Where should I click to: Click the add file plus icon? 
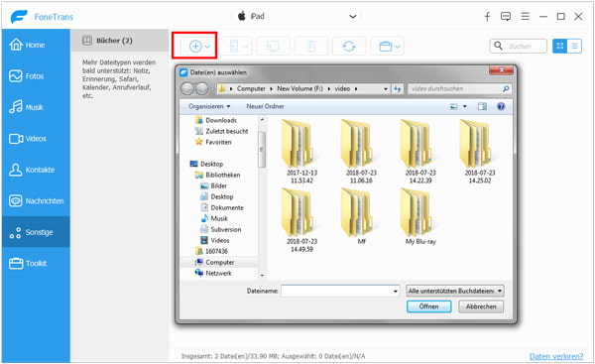(195, 47)
